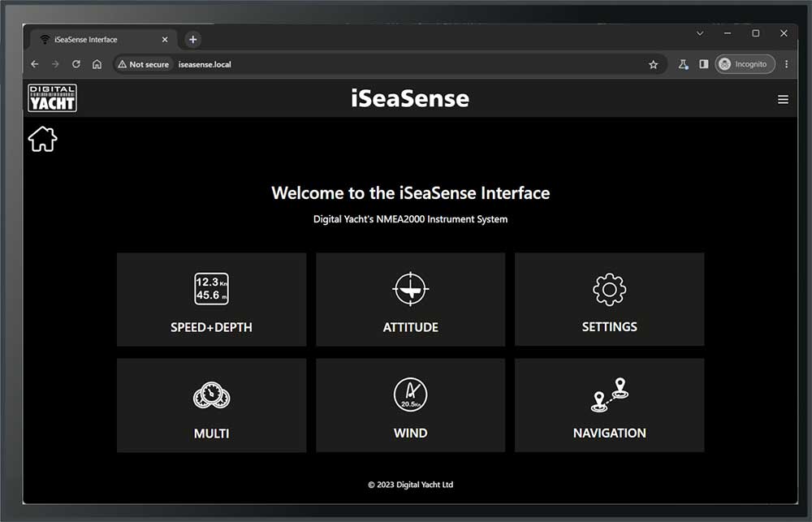Image resolution: width=812 pixels, height=522 pixels.
Task: Click the Not secure site indicator
Action: tap(144, 64)
